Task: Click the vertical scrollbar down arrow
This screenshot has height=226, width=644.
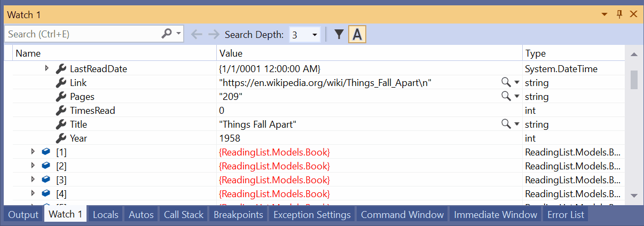Action: (x=634, y=196)
